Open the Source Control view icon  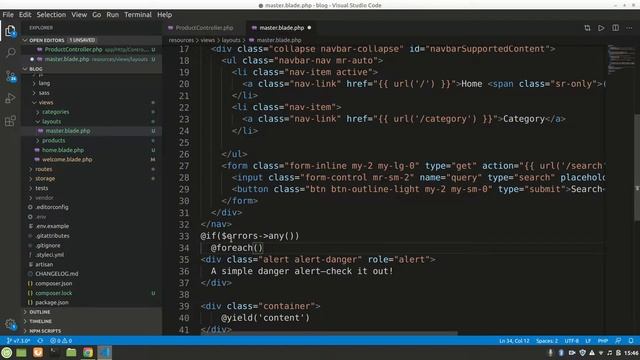[x=11, y=76]
